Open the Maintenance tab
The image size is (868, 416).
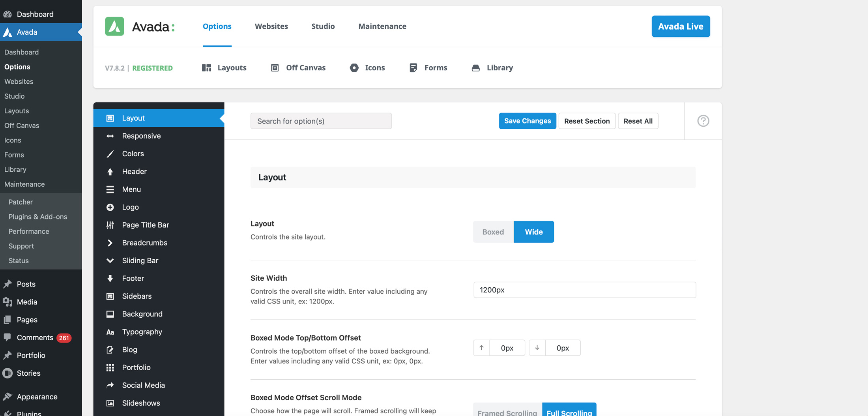382,26
